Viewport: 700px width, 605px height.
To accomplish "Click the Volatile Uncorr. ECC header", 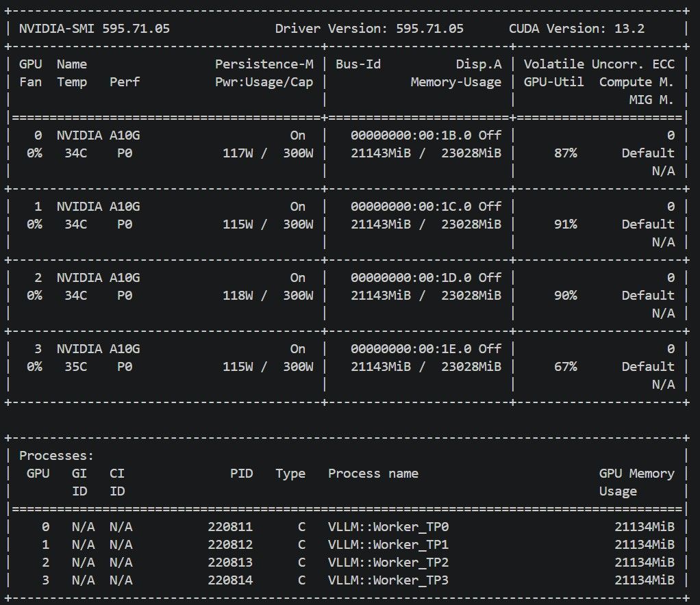I will coord(599,64).
